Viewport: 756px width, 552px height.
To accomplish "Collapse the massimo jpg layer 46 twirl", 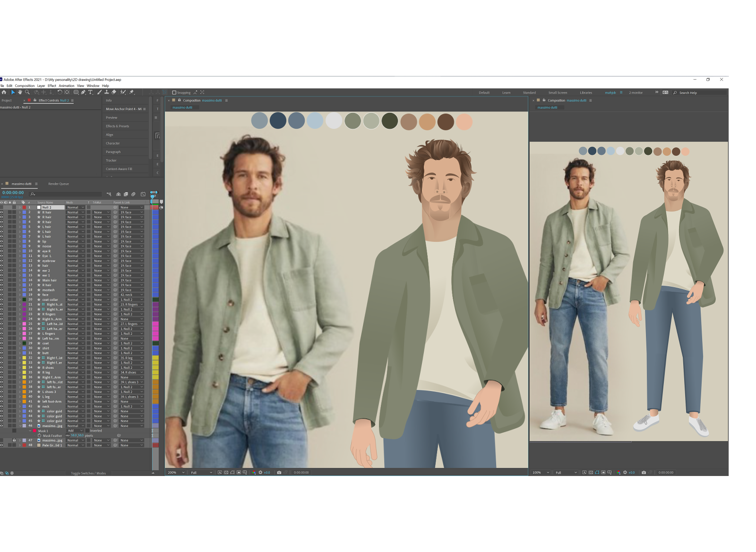I will [20, 426].
